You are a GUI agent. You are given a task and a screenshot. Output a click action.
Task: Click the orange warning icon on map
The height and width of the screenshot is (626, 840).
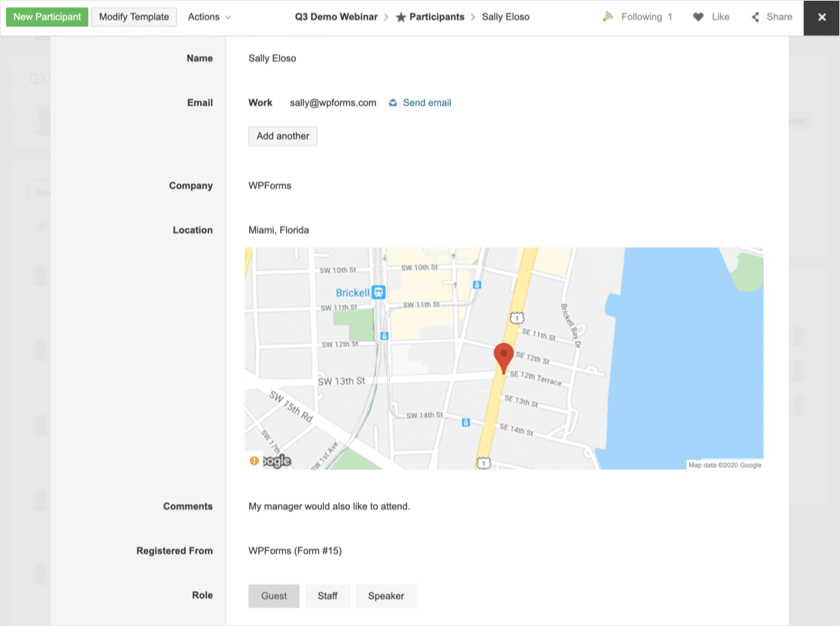(x=254, y=460)
